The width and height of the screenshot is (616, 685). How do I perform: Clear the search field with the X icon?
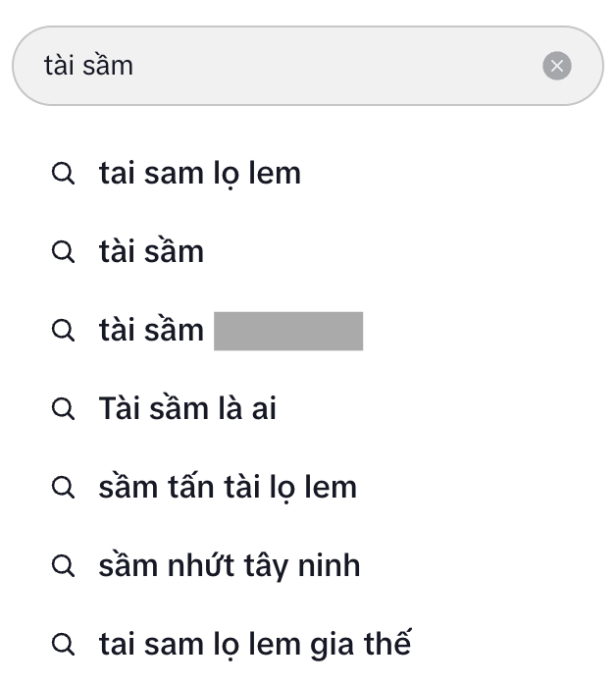point(556,66)
